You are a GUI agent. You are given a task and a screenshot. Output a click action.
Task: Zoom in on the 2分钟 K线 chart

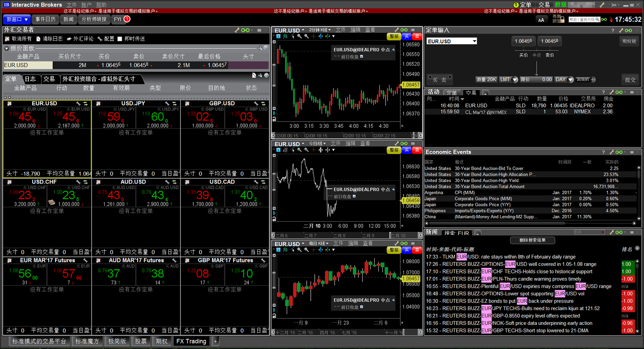pyautogui.click(x=300, y=37)
